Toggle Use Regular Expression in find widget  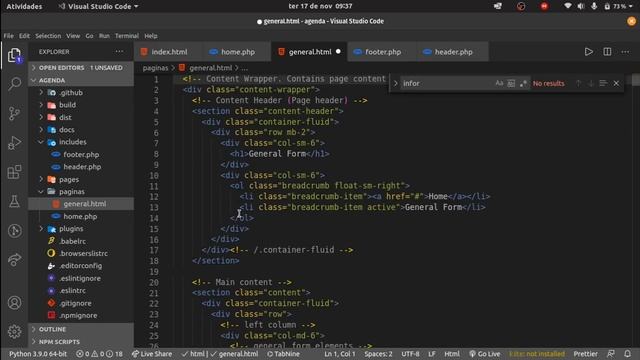click(x=523, y=83)
